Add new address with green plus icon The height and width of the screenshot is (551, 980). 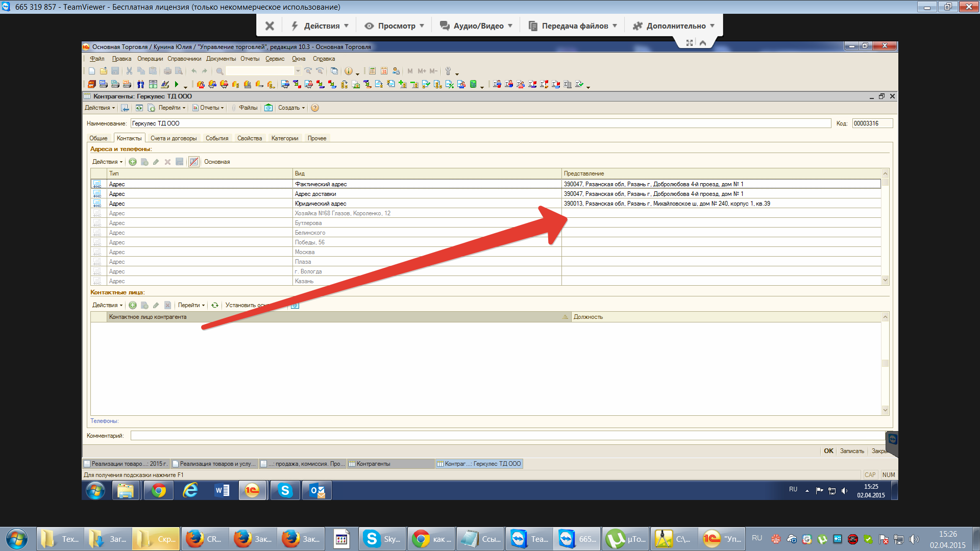click(x=133, y=162)
